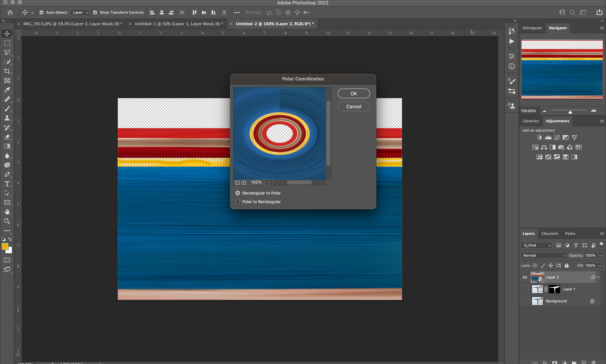Click OK to apply Polar Coordinates

click(x=354, y=93)
